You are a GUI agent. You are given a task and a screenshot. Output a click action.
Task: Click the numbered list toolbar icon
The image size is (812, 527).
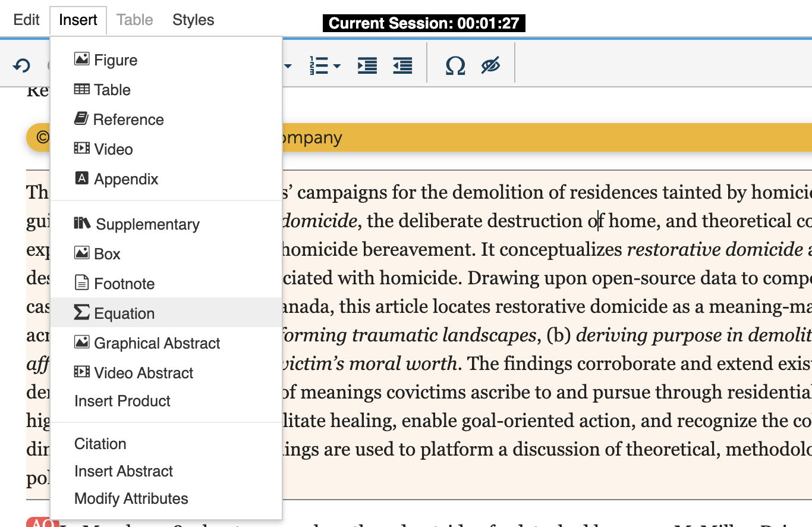[x=319, y=65]
